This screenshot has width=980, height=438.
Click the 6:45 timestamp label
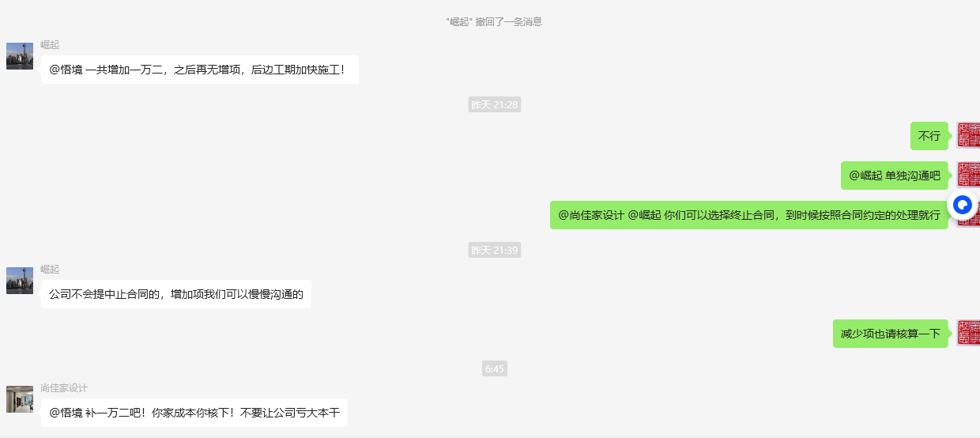tap(495, 368)
